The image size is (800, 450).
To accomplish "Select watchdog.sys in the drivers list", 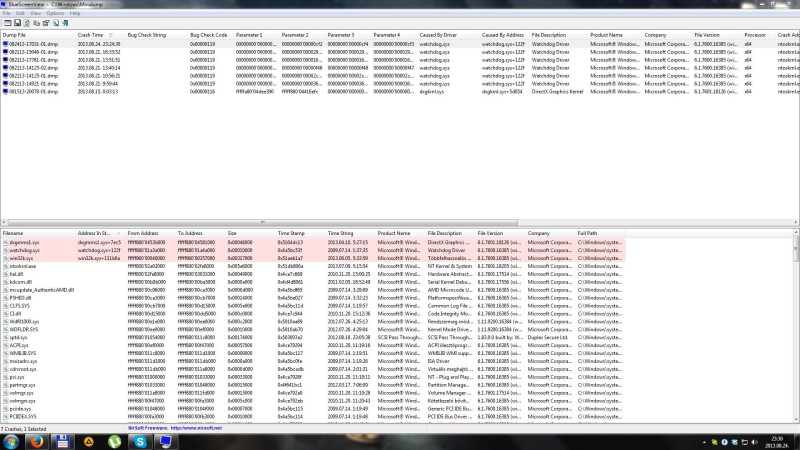I will point(313,251).
